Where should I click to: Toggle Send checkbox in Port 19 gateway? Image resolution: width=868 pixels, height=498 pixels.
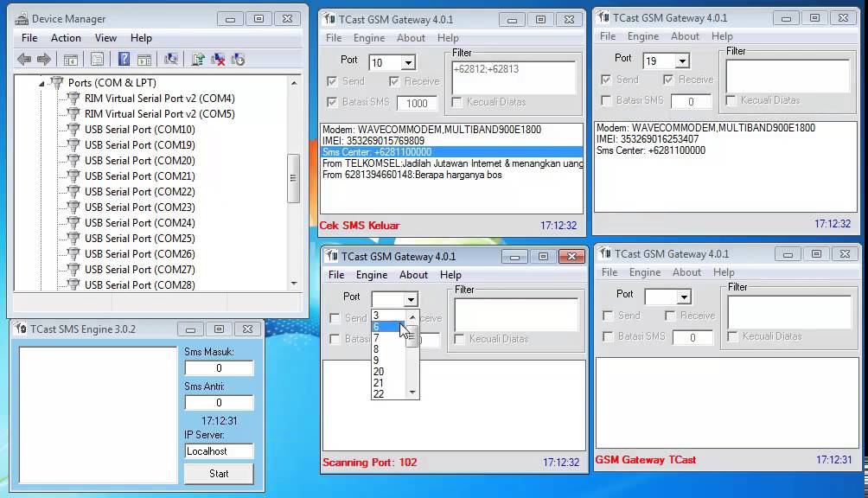pyautogui.click(x=606, y=80)
